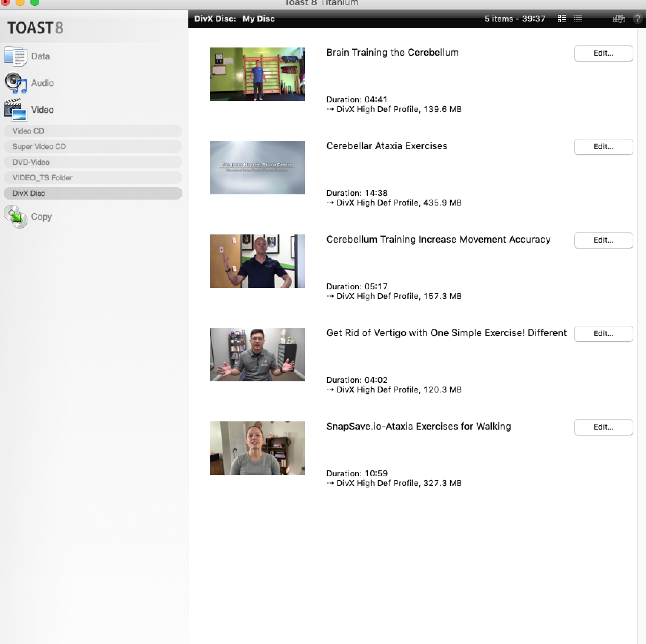Select DivX Disc format
The image size is (646, 644).
93,193
